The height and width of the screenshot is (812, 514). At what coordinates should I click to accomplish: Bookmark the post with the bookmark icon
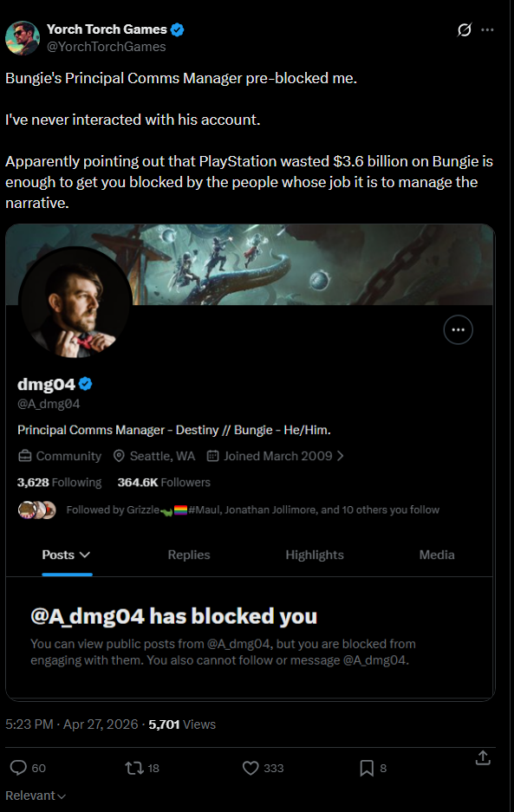pos(367,768)
